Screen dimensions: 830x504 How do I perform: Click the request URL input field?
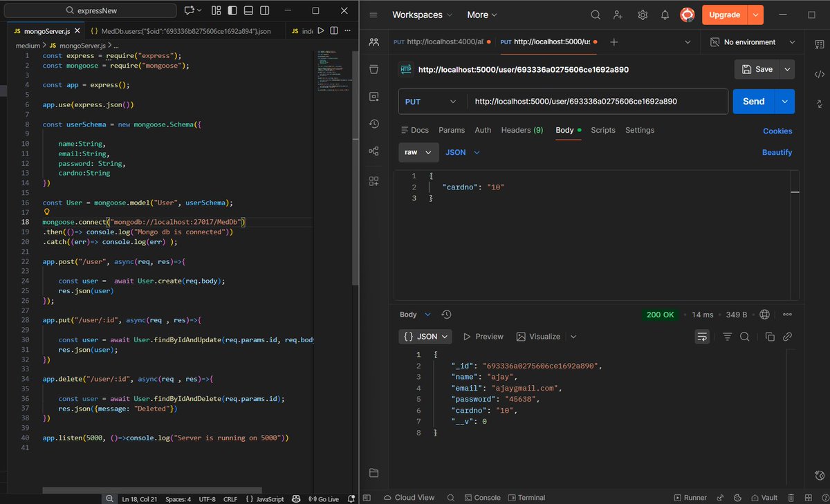pos(595,102)
